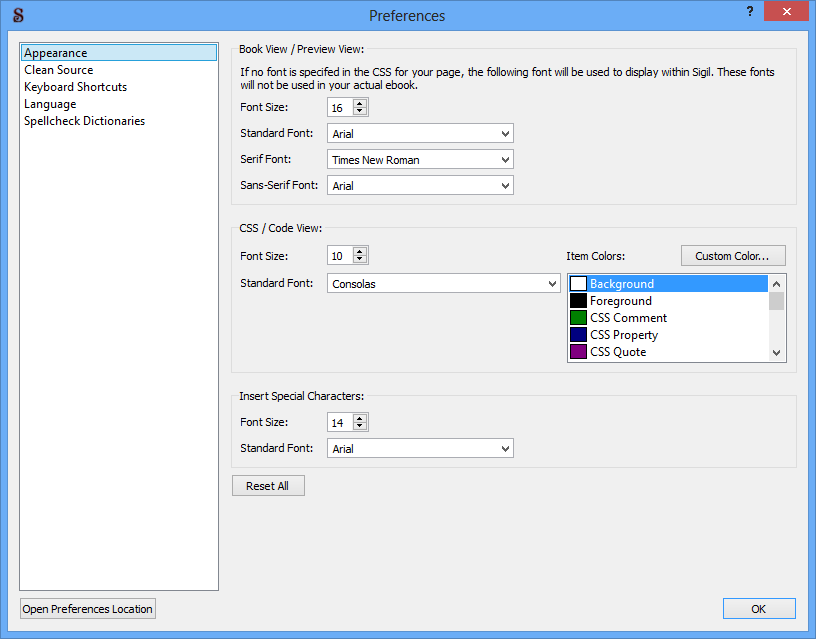
Task: Select the CSS Comment green color item
Action: [x=628, y=318]
